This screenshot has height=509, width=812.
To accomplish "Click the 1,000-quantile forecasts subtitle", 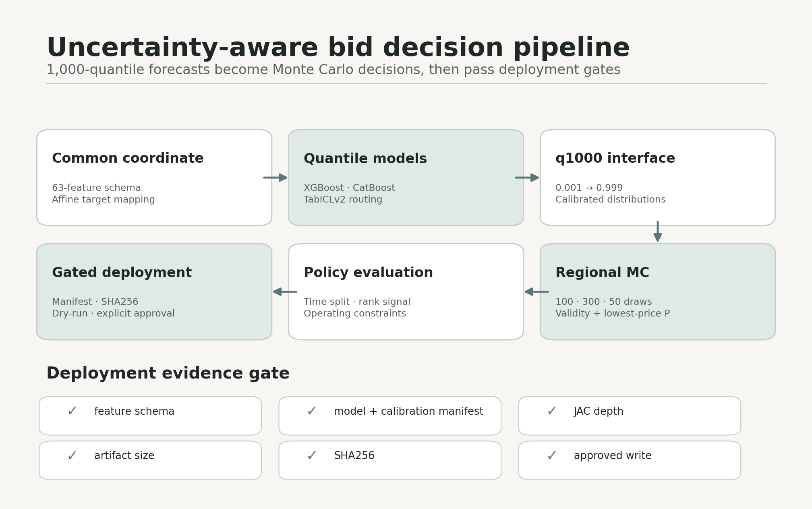I will [333, 70].
